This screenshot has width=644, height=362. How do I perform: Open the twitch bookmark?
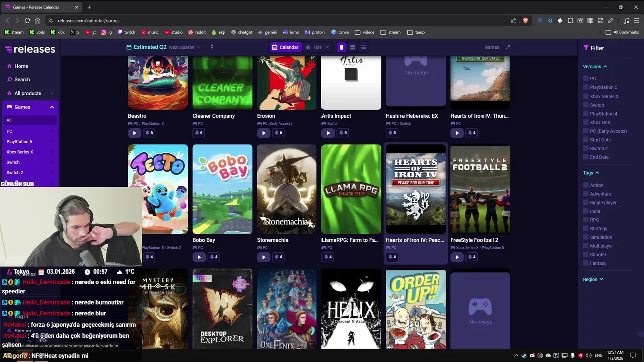point(126,32)
